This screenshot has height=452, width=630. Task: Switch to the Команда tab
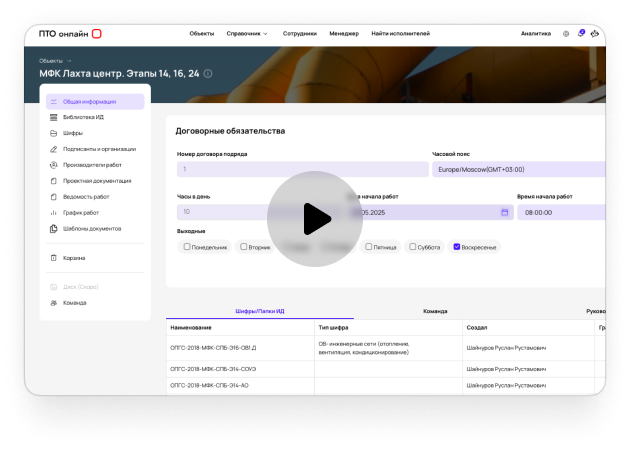pyautogui.click(x=435, y=311)
